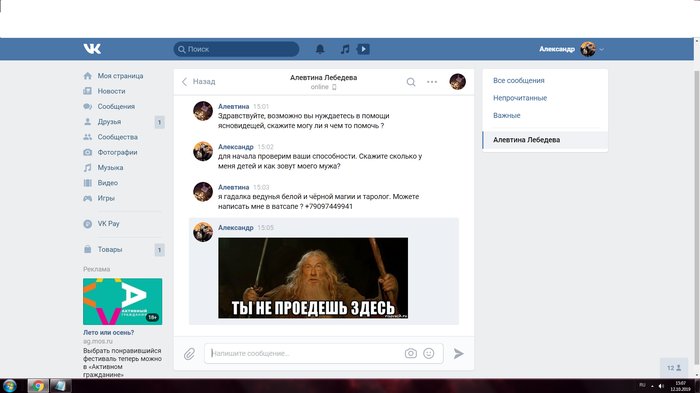Open VK Pay section
700x393 pixels.
(x=108, y=224)
